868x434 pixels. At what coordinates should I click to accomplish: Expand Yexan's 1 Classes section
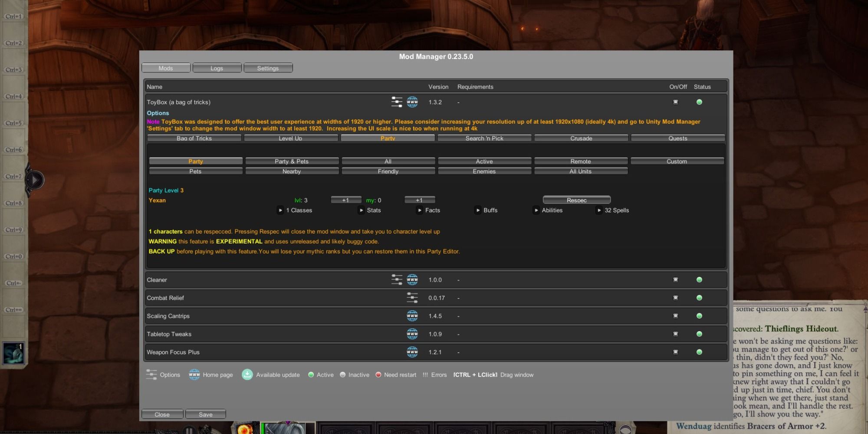[x=280, y=210]
